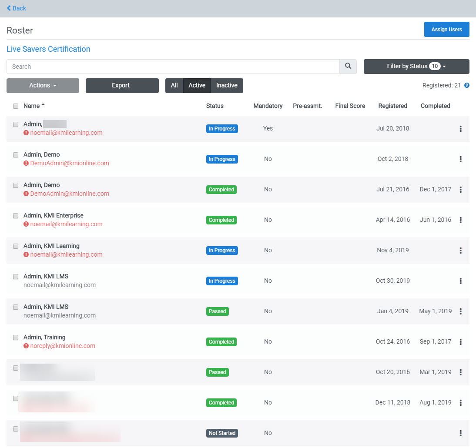The height and width of the screenshot is (448, 476).
Task: Click the help icon beside Registered: 21
Action: click(467, 85)
